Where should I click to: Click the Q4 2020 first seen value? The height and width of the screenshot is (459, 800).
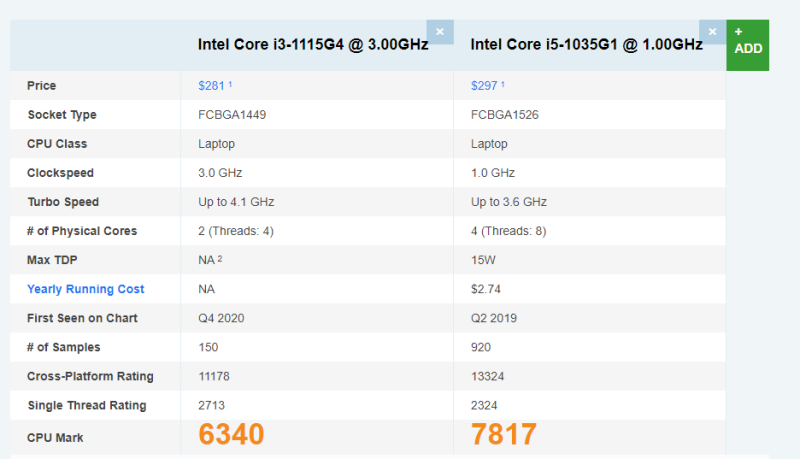click(x=221, y=318)
